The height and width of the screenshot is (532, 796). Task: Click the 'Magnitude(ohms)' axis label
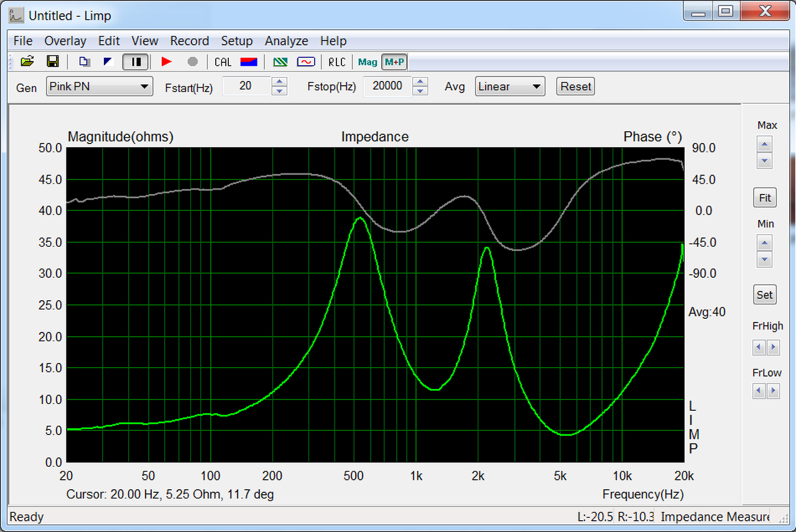click(x=121, y=137)
